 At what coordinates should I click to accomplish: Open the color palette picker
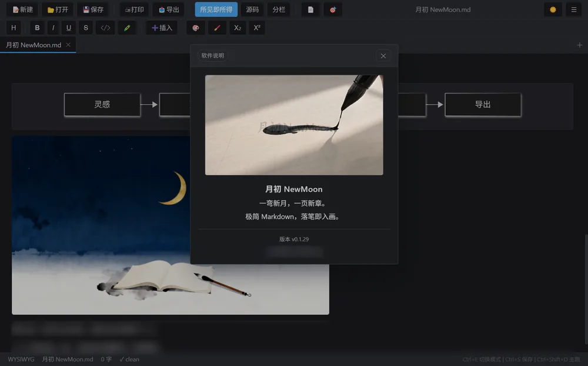tap(196, 28)
